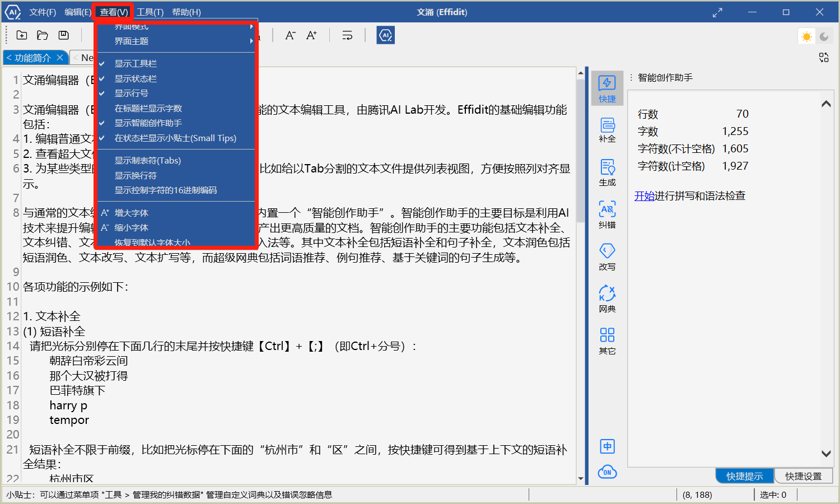Open the 纠错 error correction tool
Screen dimensions: 840x504
click(x=607, y=214)
